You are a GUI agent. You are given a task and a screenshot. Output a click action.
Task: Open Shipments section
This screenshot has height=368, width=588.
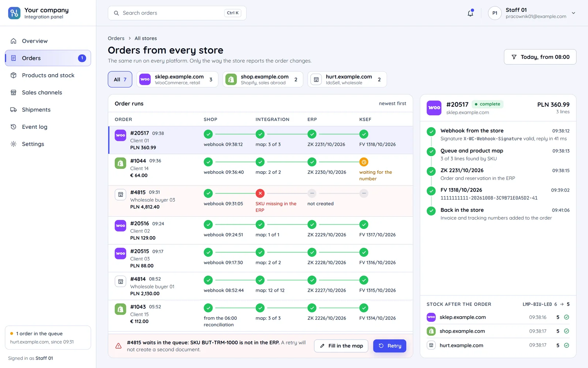(48, 110)
